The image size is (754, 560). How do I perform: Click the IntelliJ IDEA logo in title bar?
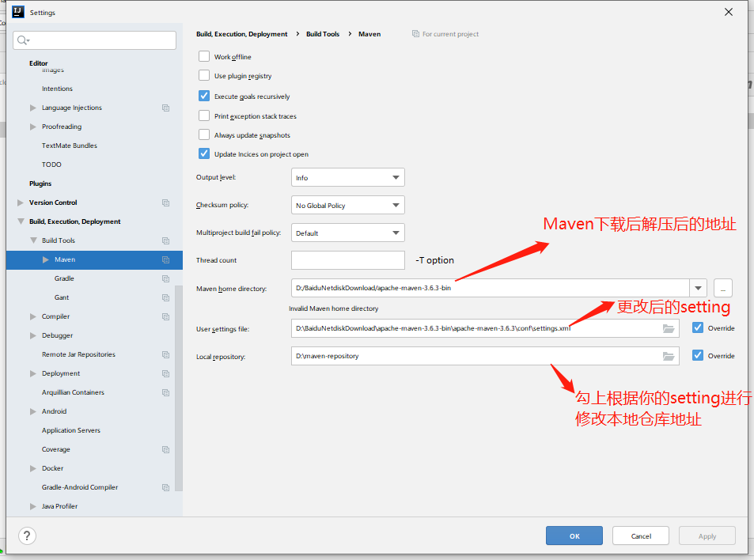[17, 12]
